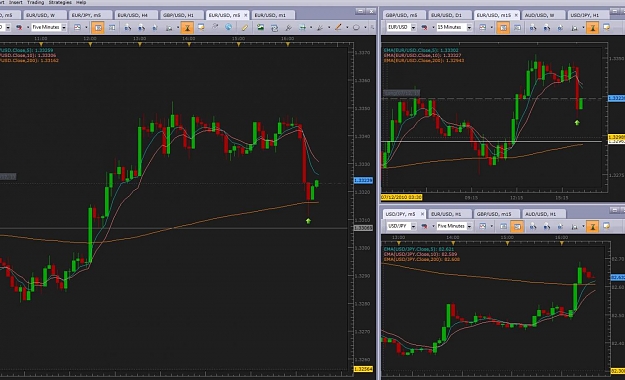Open the Trading menu
Viewport: 625px width, 380px height.
[35, 2]
